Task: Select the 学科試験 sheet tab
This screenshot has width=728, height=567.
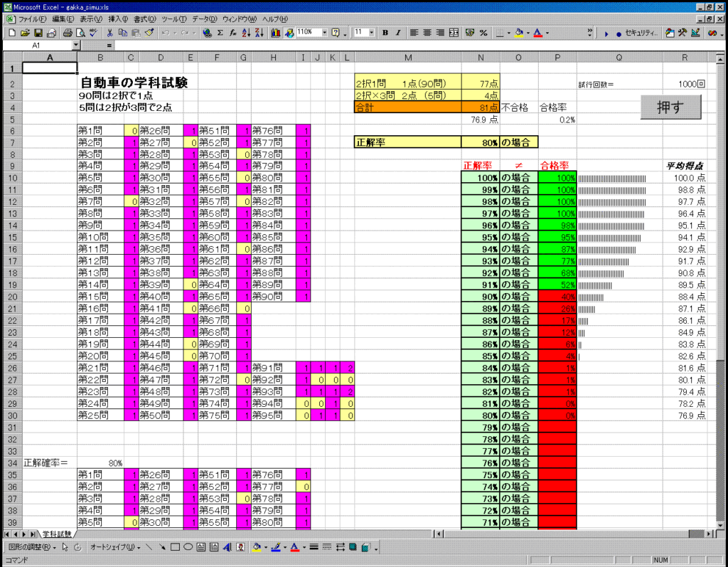Action: (57, 534)
